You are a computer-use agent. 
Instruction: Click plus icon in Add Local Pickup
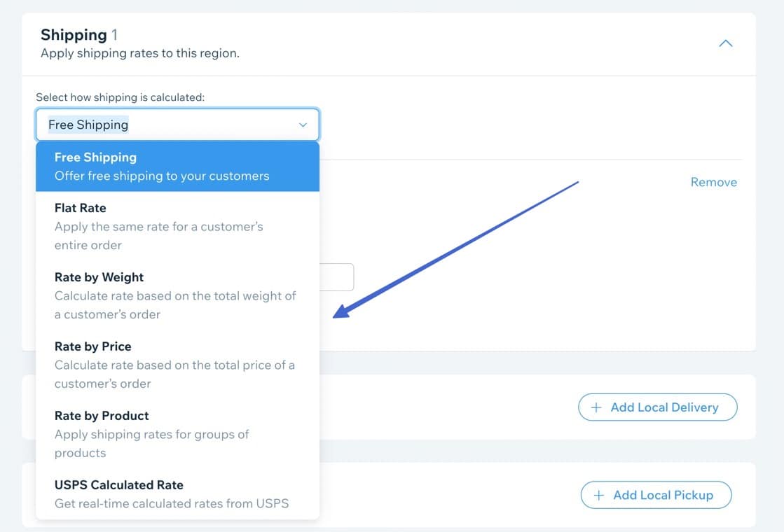point(599,495)
